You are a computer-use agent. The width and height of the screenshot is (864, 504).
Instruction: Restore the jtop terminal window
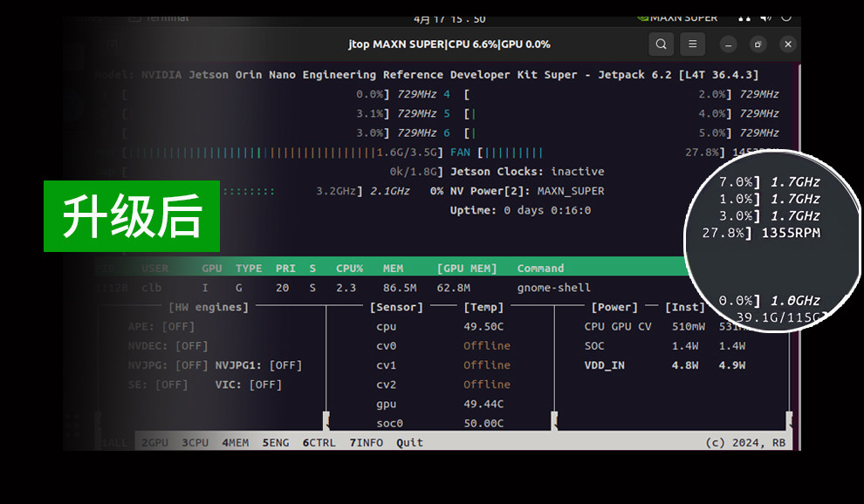point(758,44)
